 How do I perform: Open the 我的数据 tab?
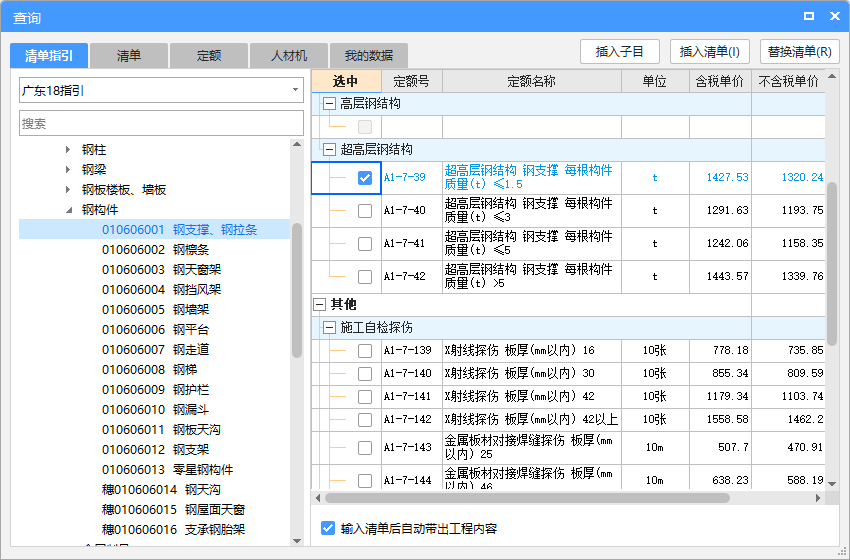tap(369, 55)
